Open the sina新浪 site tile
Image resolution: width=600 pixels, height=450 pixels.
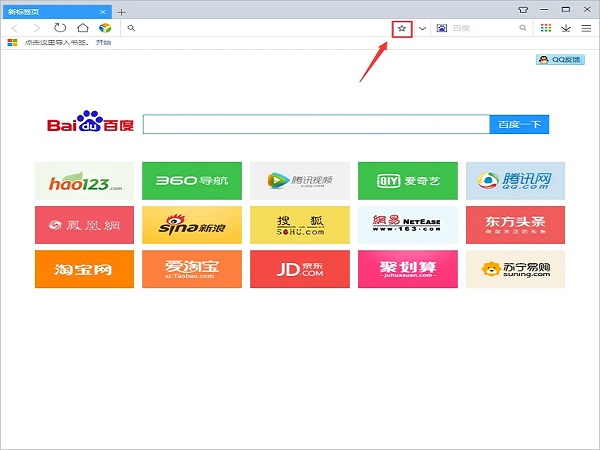pyautogui.click(x=192, y=225)
